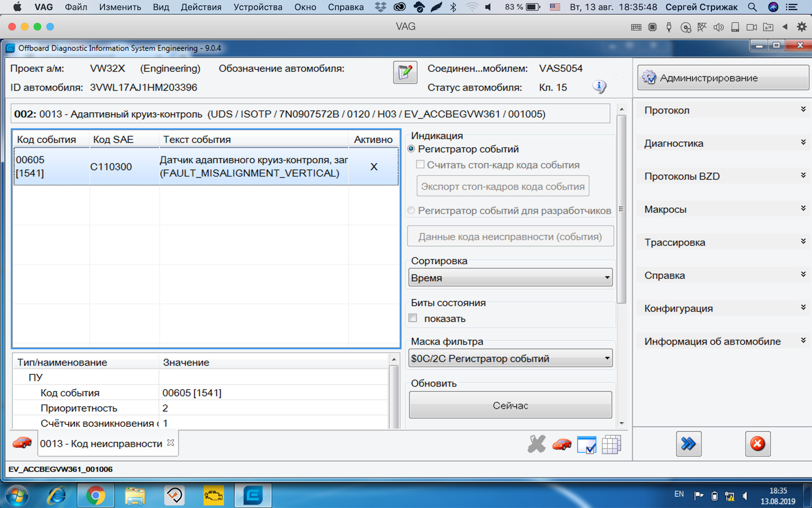Open Windows Start menu orb

pos(16,495)
